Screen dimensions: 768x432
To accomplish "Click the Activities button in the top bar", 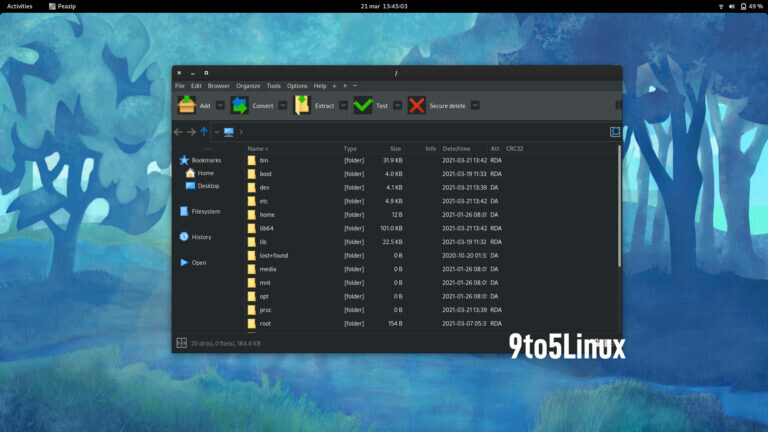I will (x=19, y=6).
